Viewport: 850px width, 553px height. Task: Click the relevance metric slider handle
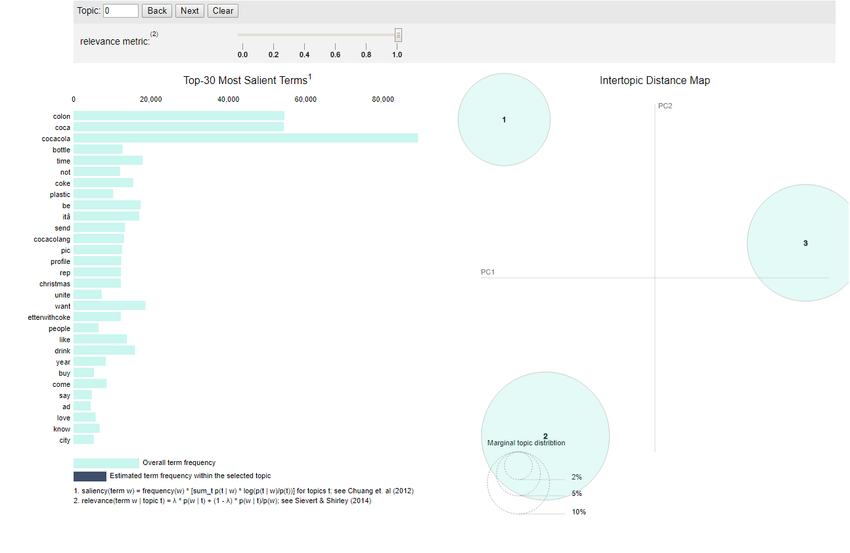click(x=398, y=35)
